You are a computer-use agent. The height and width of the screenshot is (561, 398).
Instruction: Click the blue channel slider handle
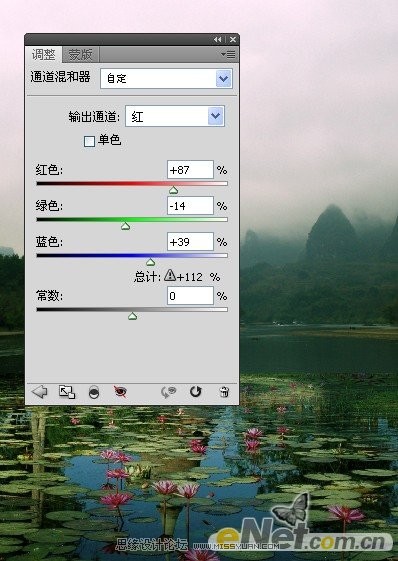151,262
